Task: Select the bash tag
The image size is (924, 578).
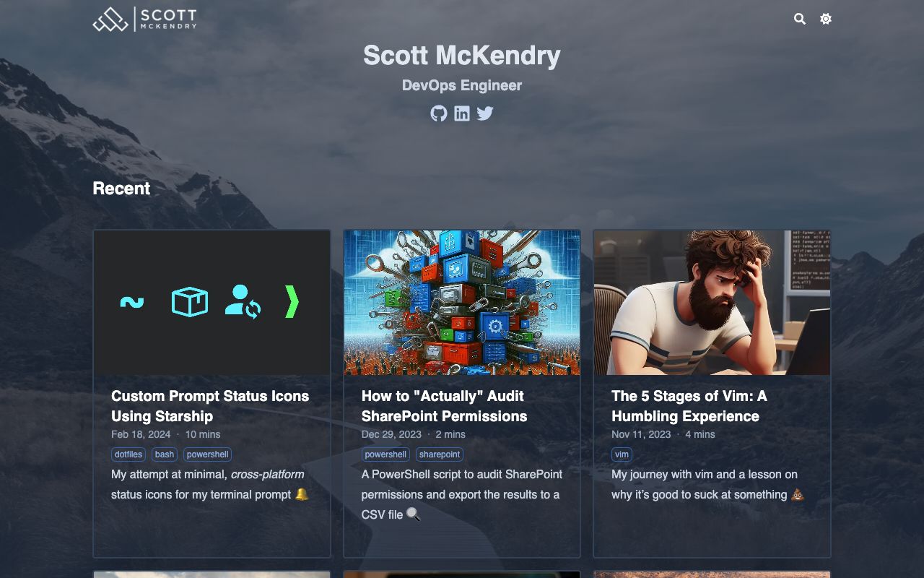Action: coord(165,454)
